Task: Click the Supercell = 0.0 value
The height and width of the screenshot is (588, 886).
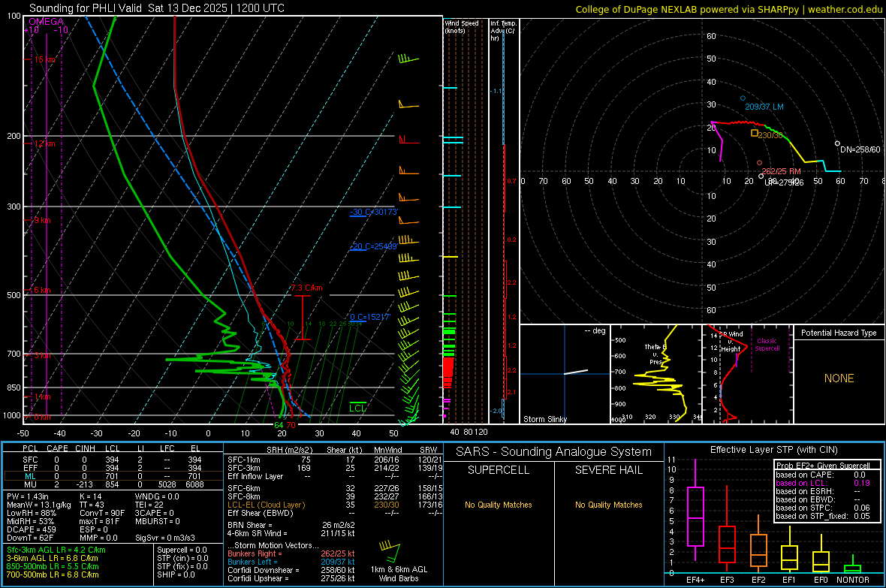Action: click(x=182, y=550)
